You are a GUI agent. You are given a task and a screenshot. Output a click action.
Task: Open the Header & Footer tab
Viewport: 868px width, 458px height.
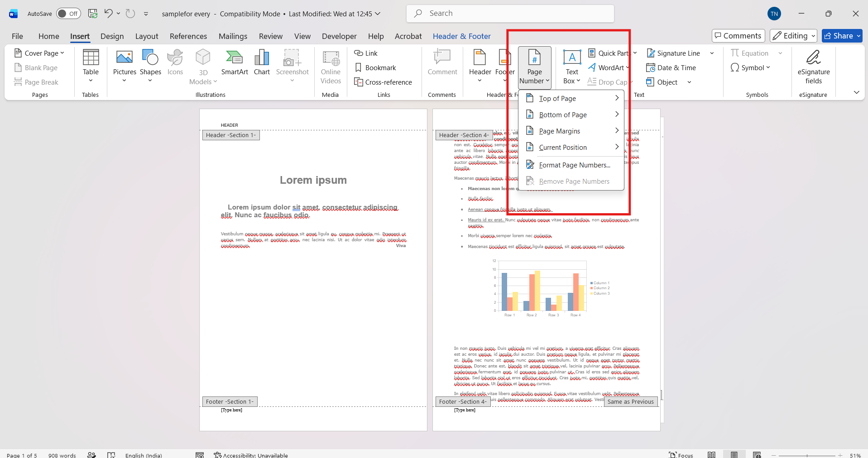point(461,36)
